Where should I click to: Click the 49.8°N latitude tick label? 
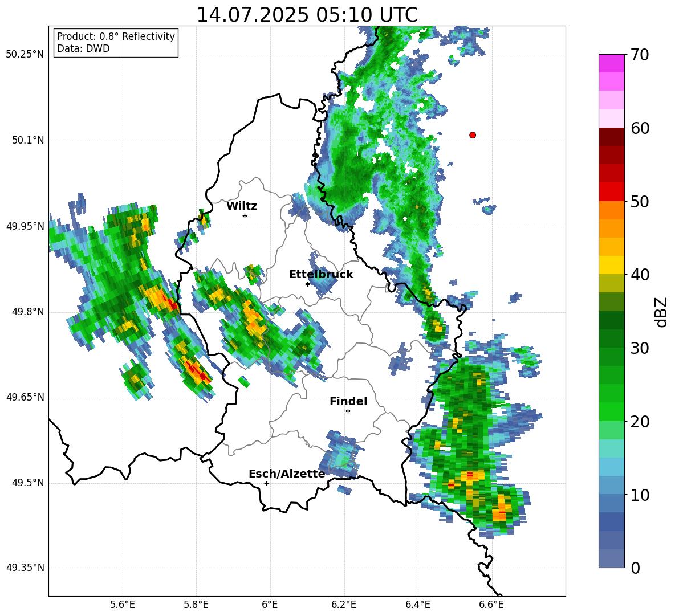click(27, 312)
